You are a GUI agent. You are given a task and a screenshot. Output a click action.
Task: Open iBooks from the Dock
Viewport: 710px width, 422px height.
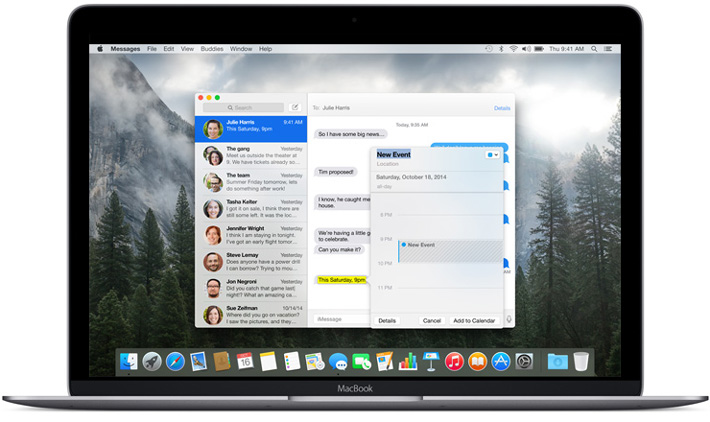[477, 362]
